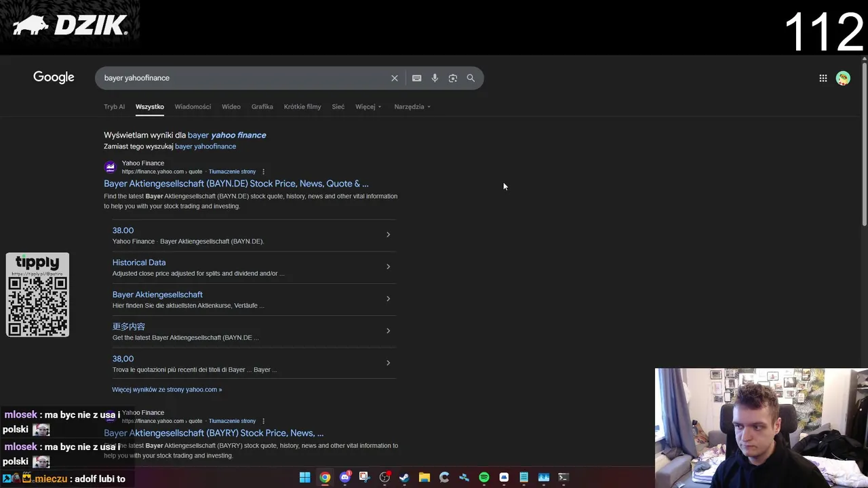The width and height of the screenshot is (868, 488).
Task: Open Bayer (BAYRY) Stock Price result
Action: 214,433
